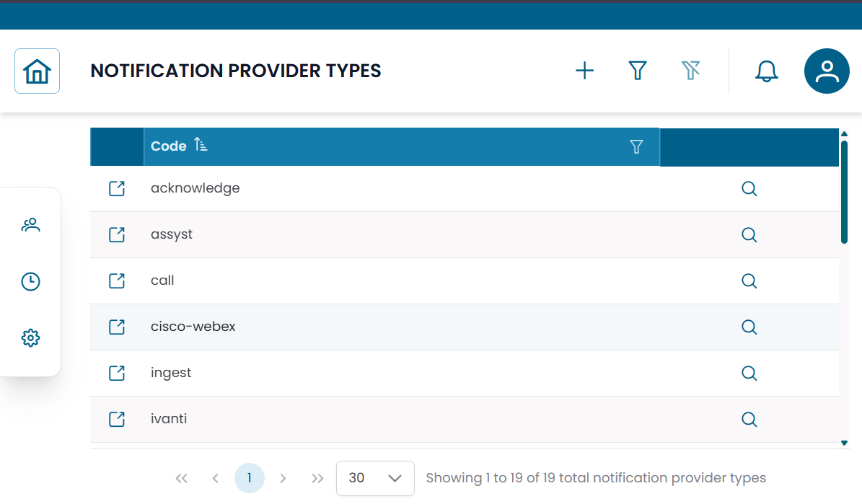The width and height of the screenshot is (862, 504).
Task: Select page 1 in the pagination
Action: (x=250, y=478)
